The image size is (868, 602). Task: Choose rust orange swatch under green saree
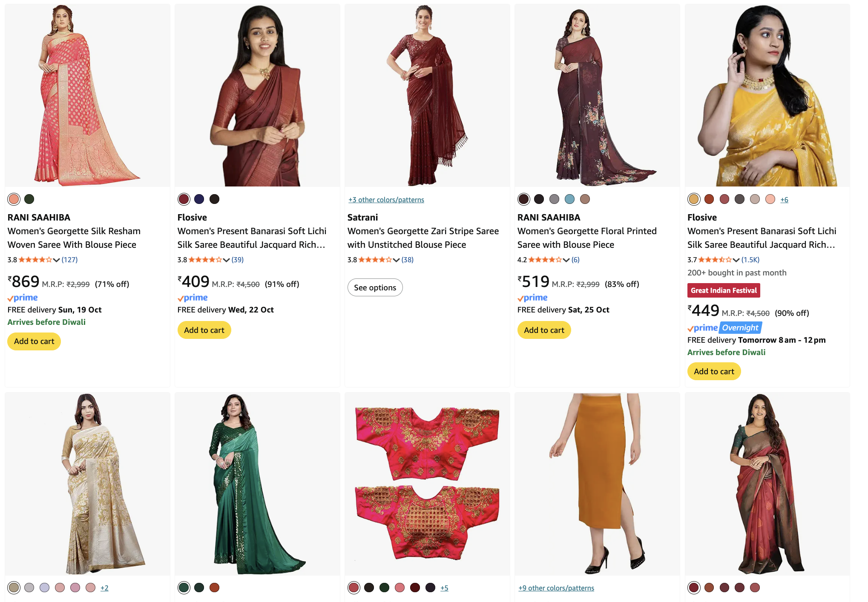pyautogui.click(x=214, y=588)
